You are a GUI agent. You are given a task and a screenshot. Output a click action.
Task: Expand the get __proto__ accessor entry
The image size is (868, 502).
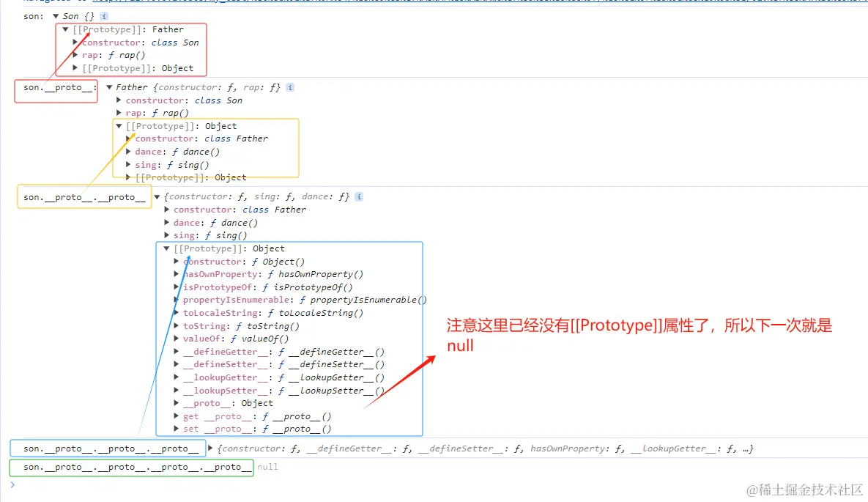(x=176, y=416)
